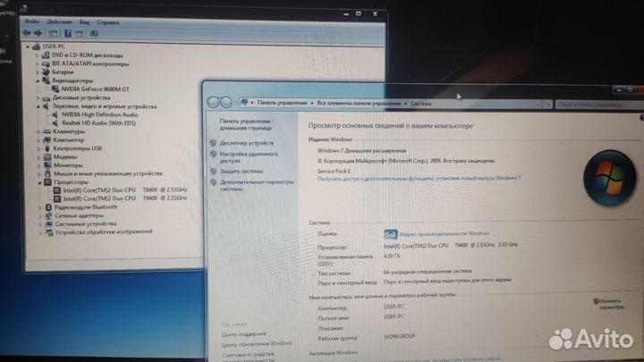Select the Мониторы tree item
Image resolution: width=644 pixels, height=362 pixels.
pyautogui.click(x=68, y=165)
